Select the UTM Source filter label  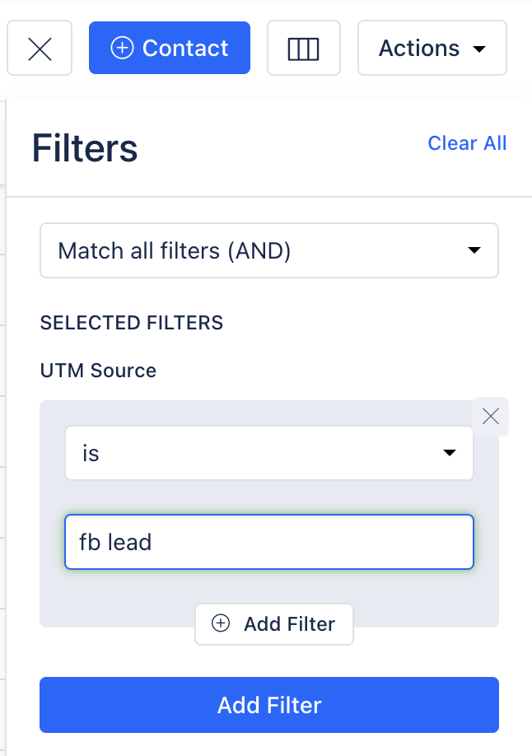[98, 371]
